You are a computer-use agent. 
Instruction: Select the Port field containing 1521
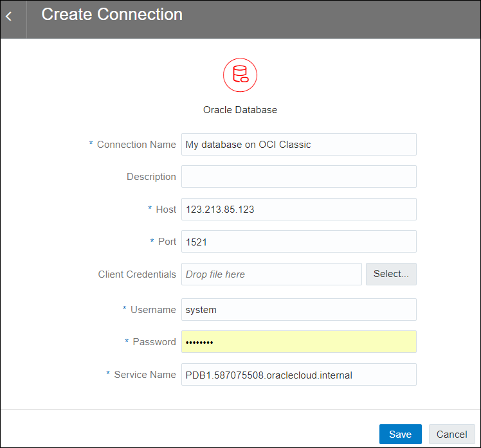click(299, 241)
